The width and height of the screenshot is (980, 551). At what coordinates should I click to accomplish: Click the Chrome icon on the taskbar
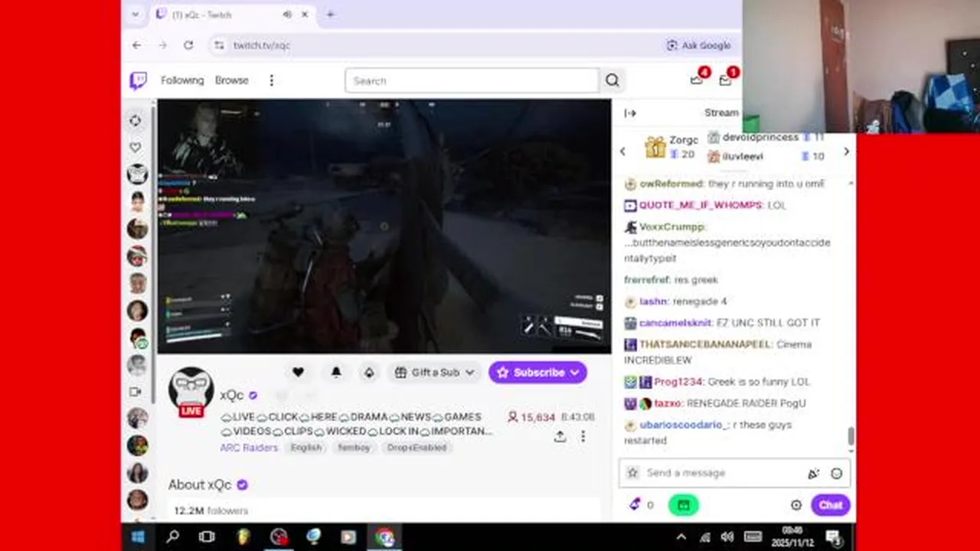(x=384, y=537)
